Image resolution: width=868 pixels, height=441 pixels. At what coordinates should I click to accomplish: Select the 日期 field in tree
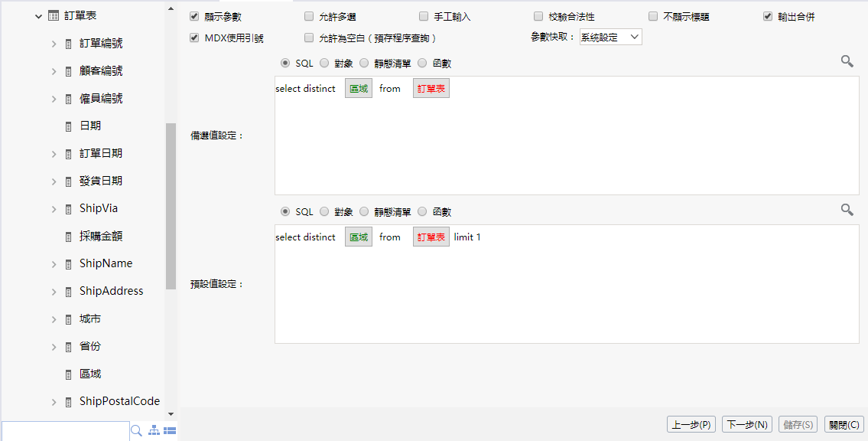coord(90,126)
